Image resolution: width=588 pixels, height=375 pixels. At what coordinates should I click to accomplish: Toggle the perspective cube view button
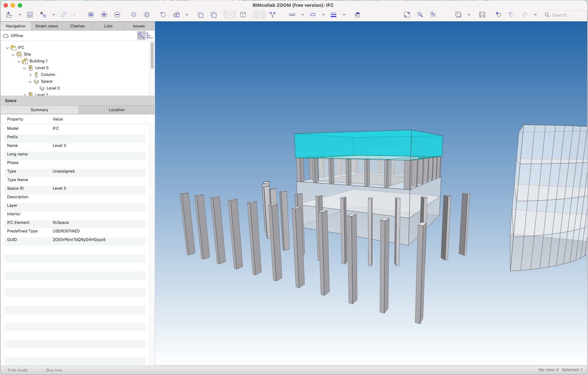243,15
